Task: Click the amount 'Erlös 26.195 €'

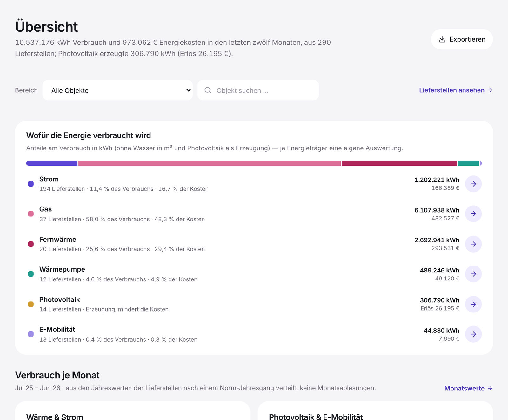Action: (x=440, y=308)
